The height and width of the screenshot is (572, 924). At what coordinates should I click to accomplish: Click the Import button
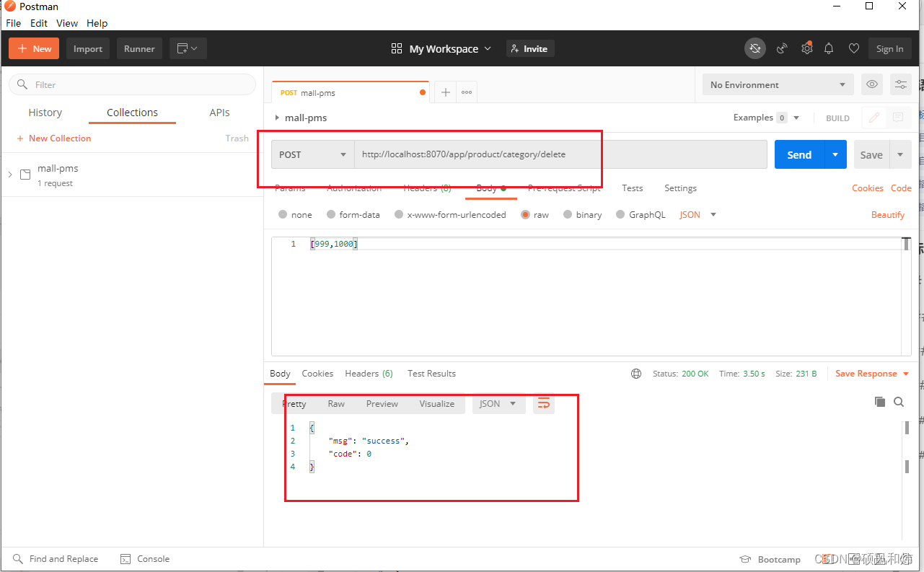tap(88, 48)
